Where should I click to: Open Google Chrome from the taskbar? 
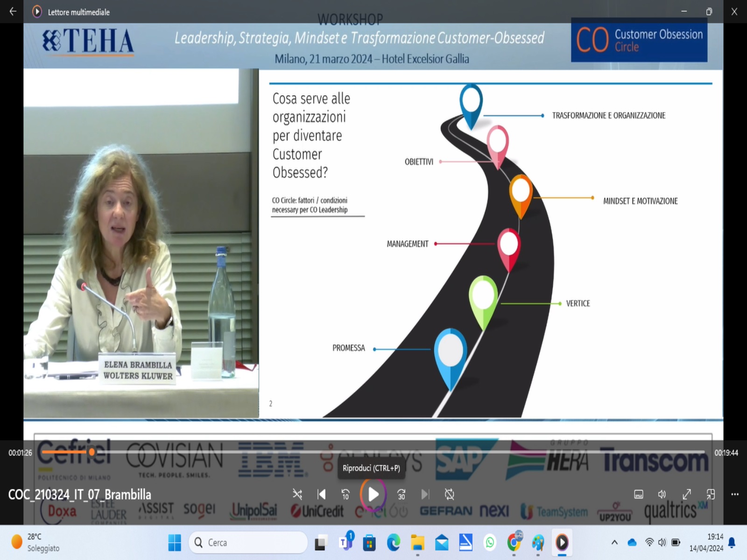coord(514,542)
